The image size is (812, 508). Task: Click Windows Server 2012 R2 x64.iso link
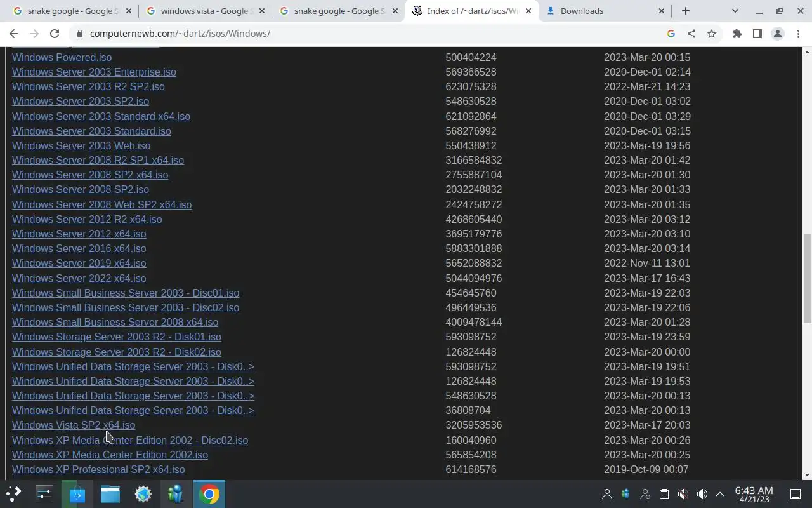point(87,219)
